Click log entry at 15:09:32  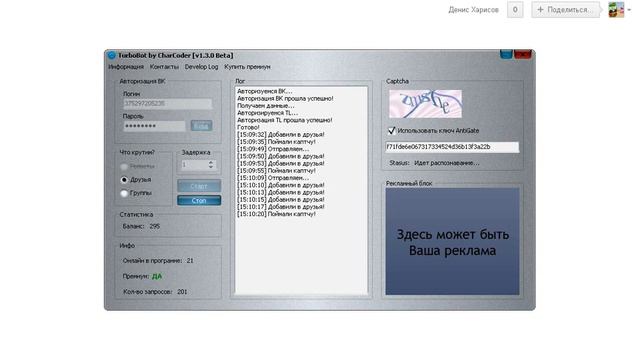pos(281,134)
